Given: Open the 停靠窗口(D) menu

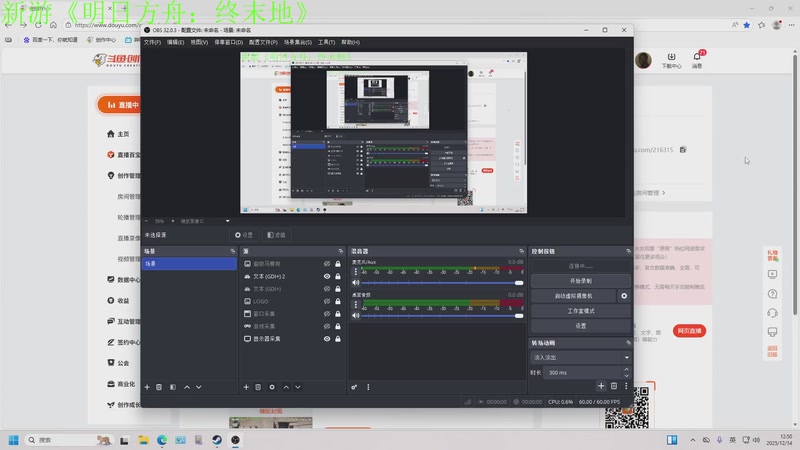Looking at the screenshot, I should coord(229,42).
